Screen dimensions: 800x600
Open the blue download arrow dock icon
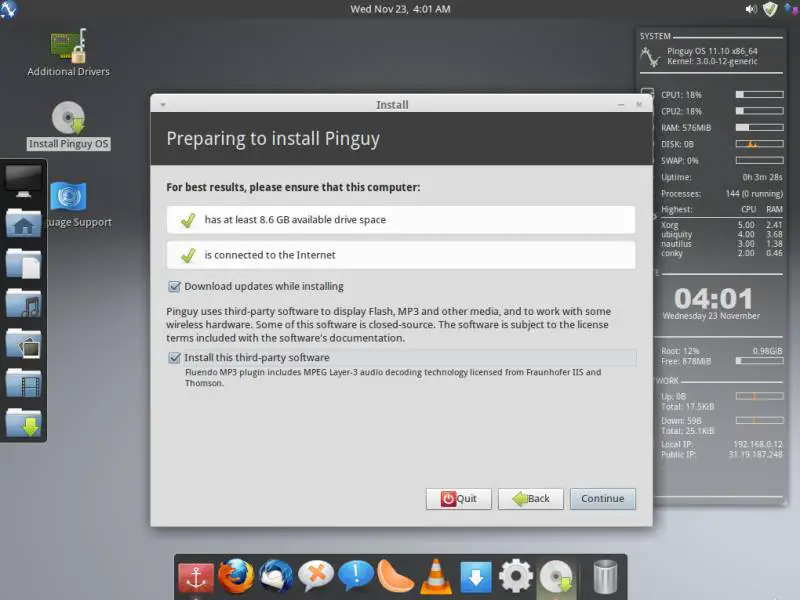476,577
